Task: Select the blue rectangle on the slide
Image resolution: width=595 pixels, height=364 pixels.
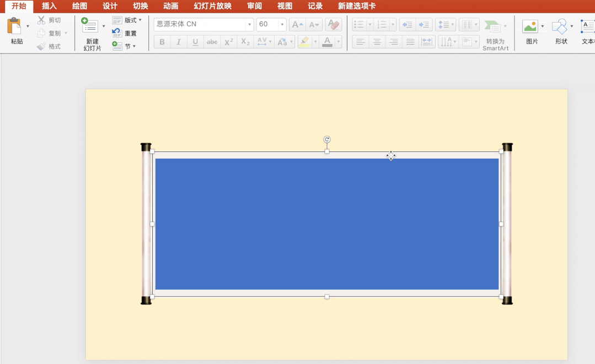Action: pos(326,224)
